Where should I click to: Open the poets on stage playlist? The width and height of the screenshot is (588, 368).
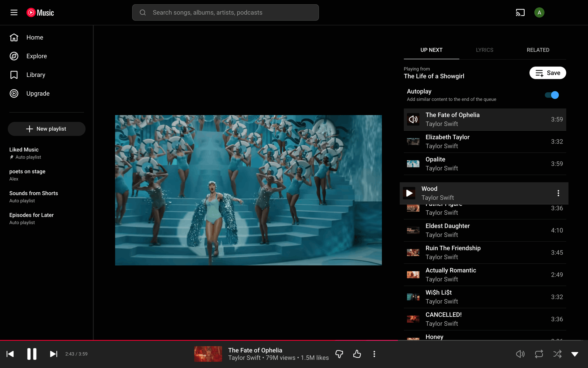[x=47, y=175]
